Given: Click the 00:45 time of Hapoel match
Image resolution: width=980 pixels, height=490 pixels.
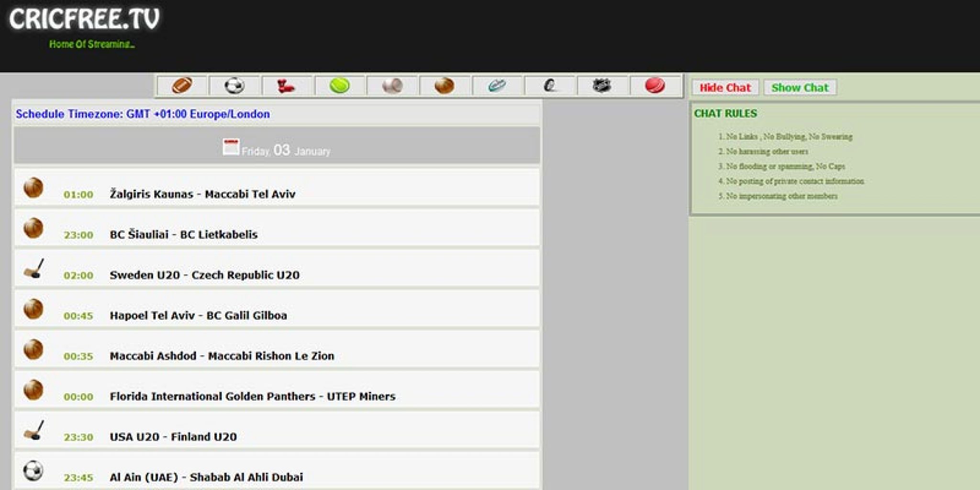Looking at the screenshot, I should [78, 316].
